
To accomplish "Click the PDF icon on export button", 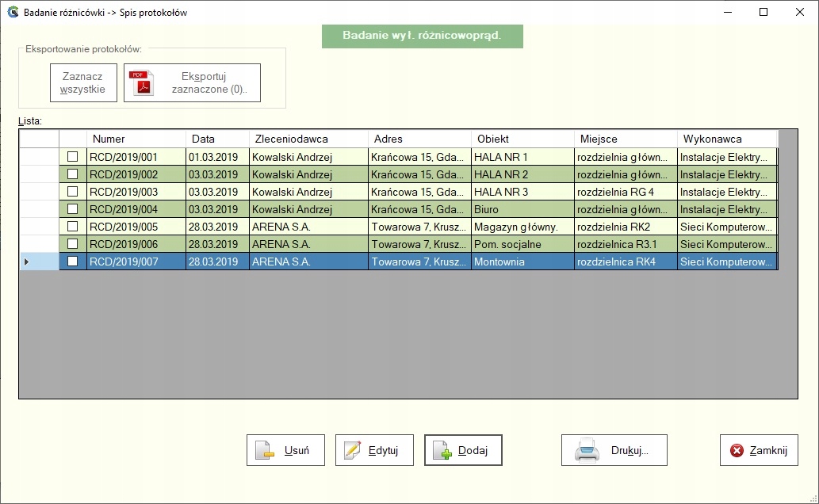I will coord(143,82).
